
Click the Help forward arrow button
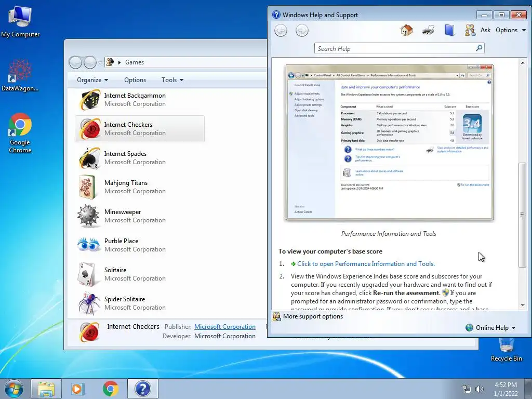tap(302, 31)
